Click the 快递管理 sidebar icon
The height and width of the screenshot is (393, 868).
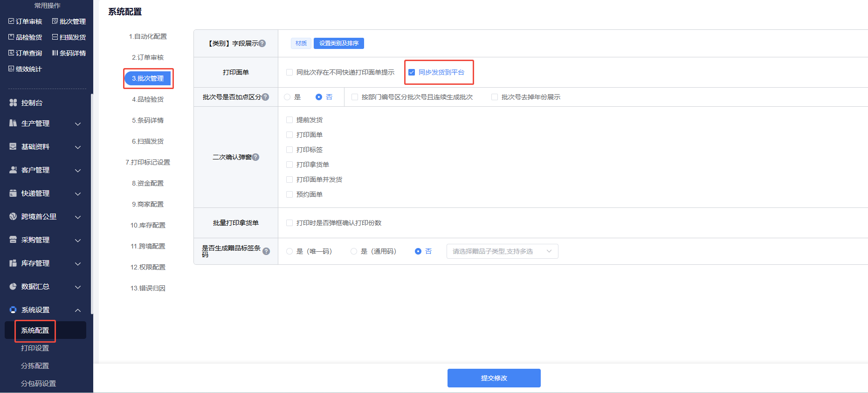tap(13, 193)
